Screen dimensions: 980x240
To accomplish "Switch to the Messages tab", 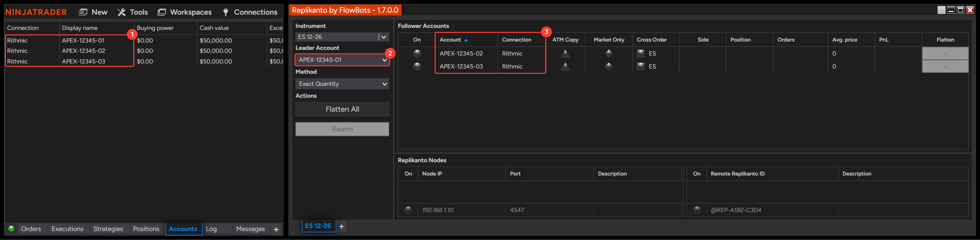I will [x=250, y=229].
